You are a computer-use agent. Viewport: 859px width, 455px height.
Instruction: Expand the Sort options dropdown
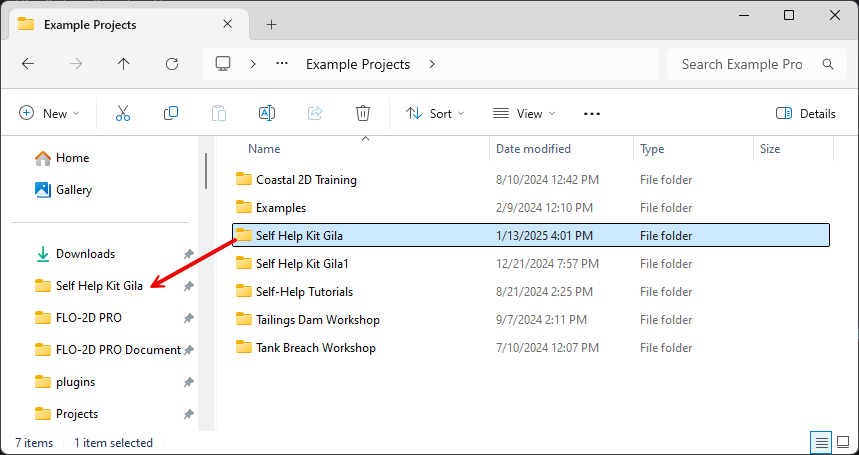[x=435, y=114]
